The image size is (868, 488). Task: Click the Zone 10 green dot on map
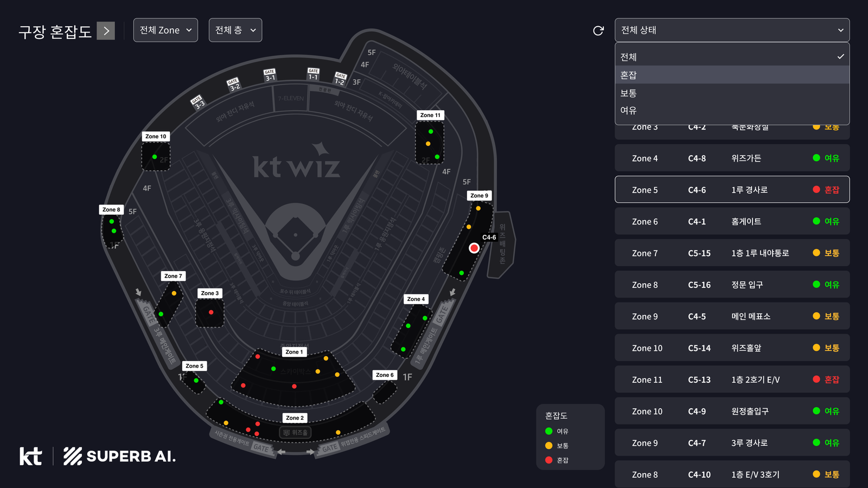pyautogui.click(x=155, y=157)
